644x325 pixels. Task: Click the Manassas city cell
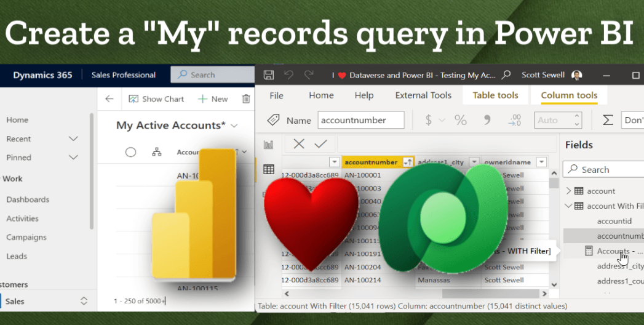[x=434, y=280]
